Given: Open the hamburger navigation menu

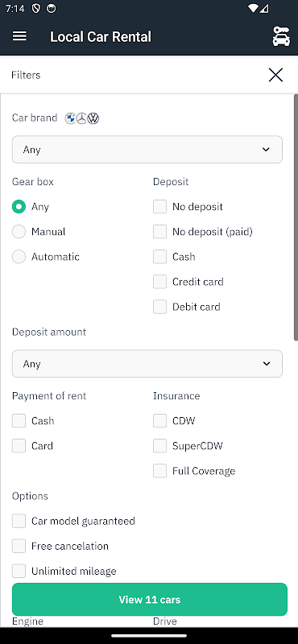Looking at the screenshot, I should tap(19, 36).
